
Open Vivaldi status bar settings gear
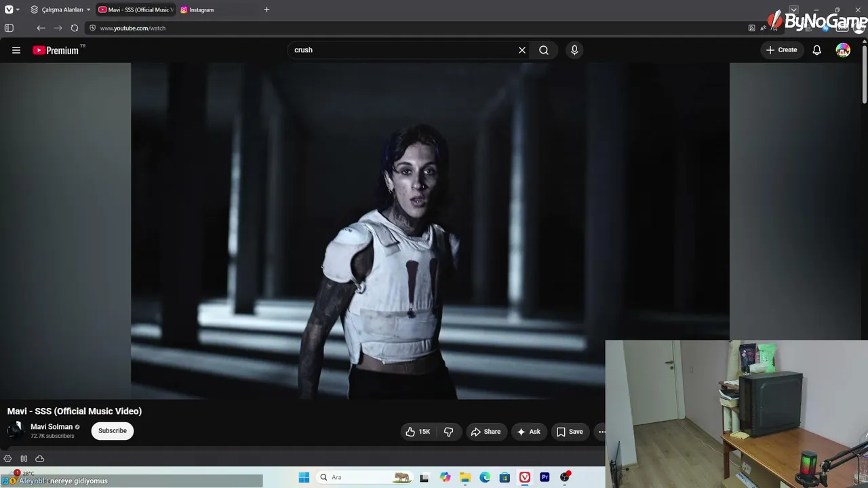[x=8, y=459]
